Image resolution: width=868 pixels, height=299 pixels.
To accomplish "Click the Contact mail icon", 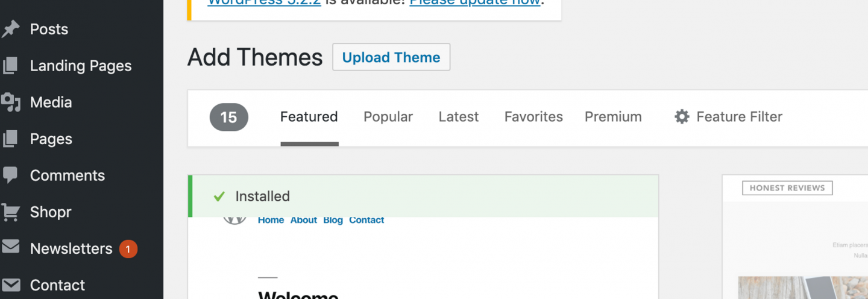I will click(11, 285).
